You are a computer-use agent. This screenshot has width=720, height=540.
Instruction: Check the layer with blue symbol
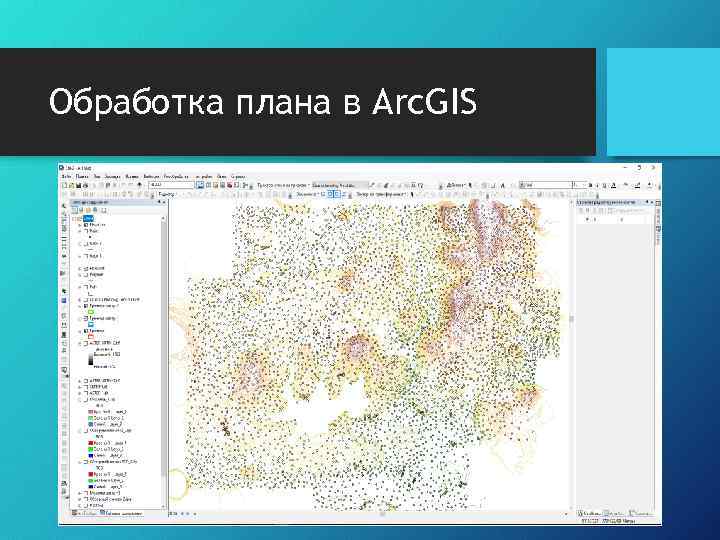[85, 318]
